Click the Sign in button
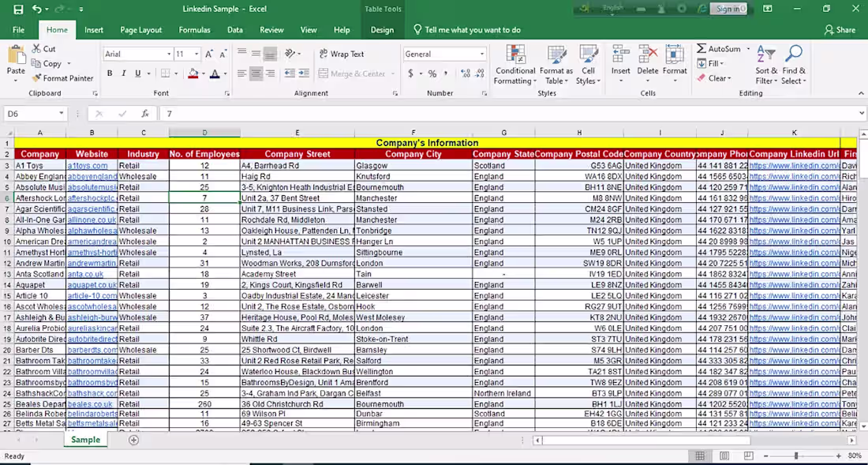This screenshot has height=465, width=868. point(730,9)
